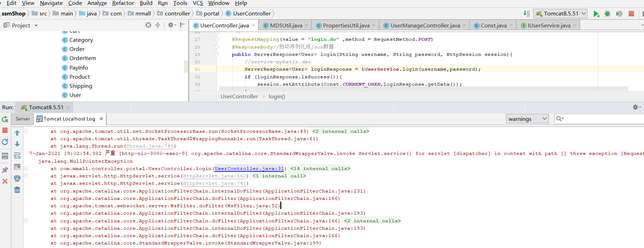Close the MD5Util.java tab

[x=306, y=25]
